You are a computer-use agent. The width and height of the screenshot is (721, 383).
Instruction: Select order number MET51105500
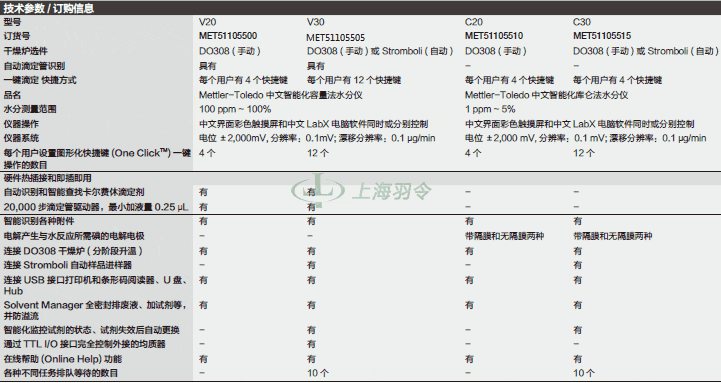(228, 35)
